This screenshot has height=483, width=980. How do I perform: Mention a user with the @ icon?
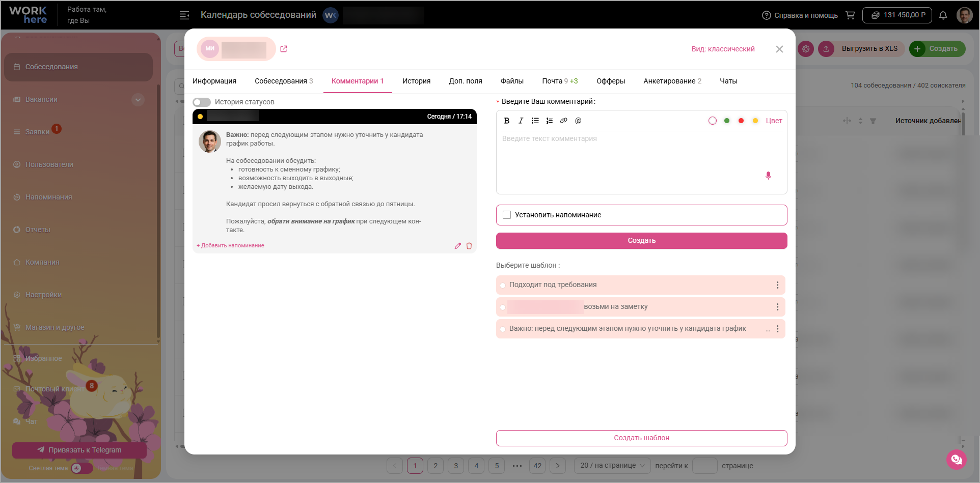click(x=578, y=121)
